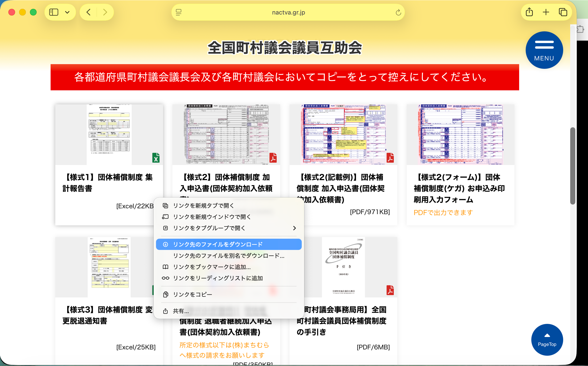Click the [PDF/6MB] file size label
The width and height of the screenshot is (588, 366).
373,347
